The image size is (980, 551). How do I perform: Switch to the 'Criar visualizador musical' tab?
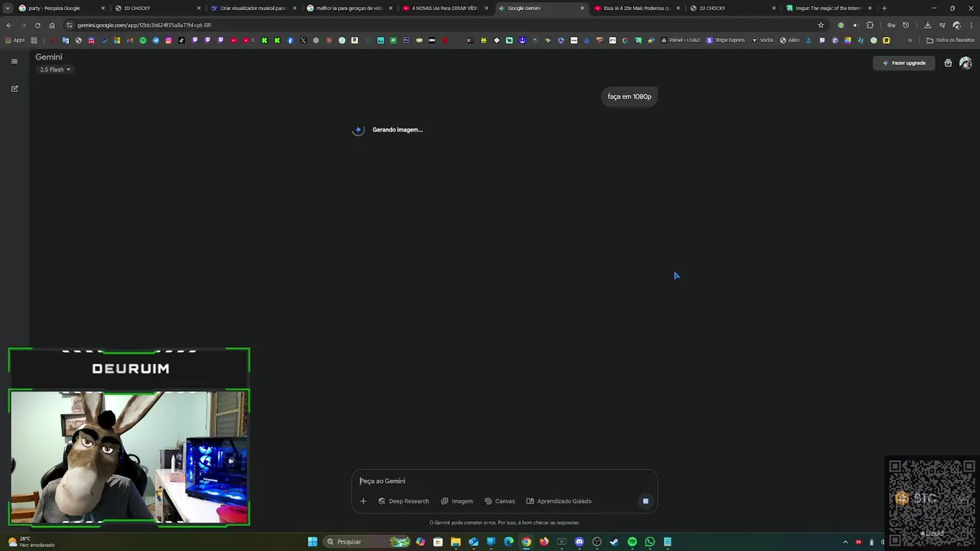[x=253, y=8]
